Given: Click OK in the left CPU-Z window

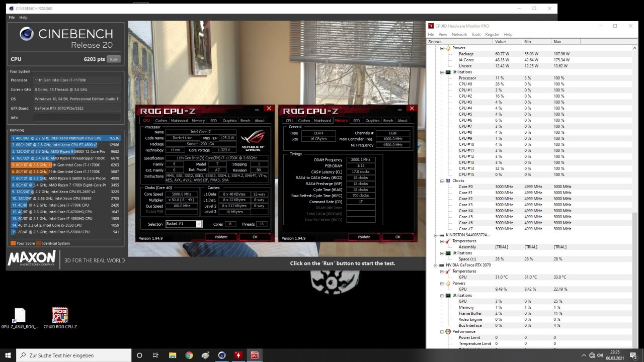Looking at the screenshot, I should tap(255, 237).
